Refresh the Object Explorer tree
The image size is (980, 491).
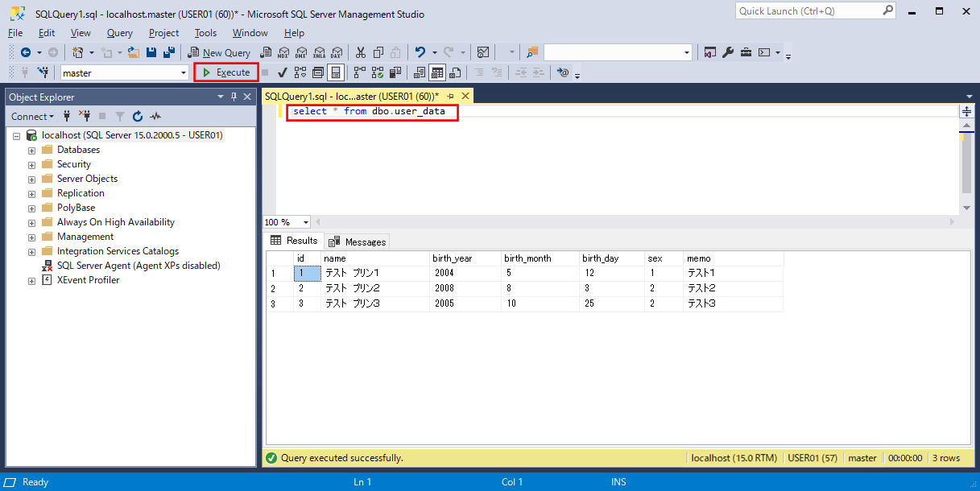[138, 116]
